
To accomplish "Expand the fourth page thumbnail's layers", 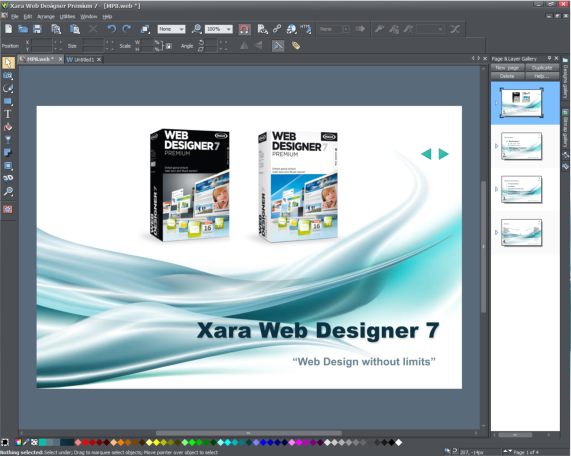I will [496, 232].
